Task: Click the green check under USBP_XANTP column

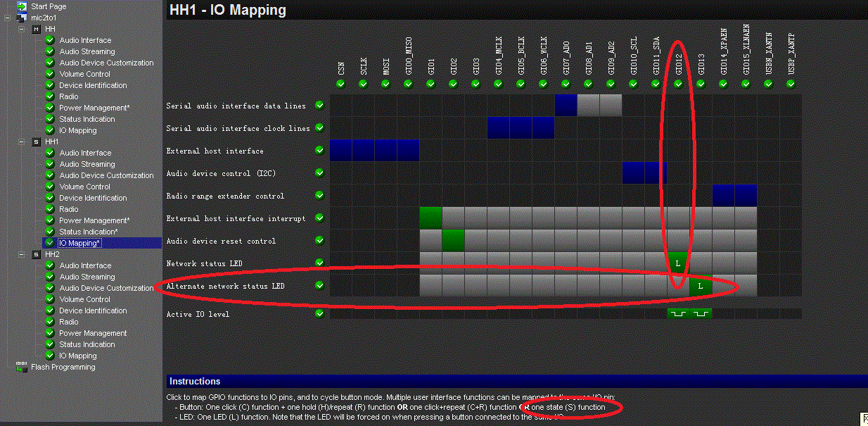Action: coord(791,84)
